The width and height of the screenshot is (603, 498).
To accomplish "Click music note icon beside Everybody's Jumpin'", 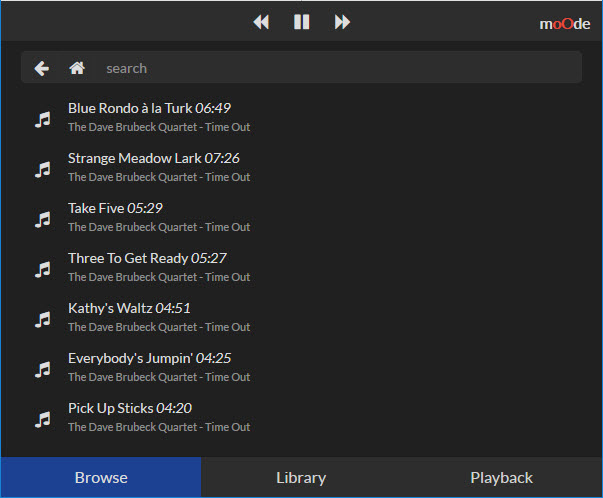I will click(43, 369).
